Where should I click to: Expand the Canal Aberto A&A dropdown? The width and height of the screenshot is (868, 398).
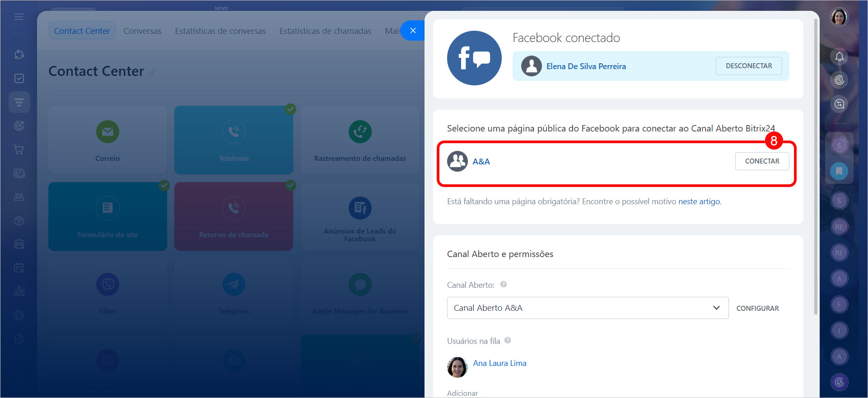588,308
